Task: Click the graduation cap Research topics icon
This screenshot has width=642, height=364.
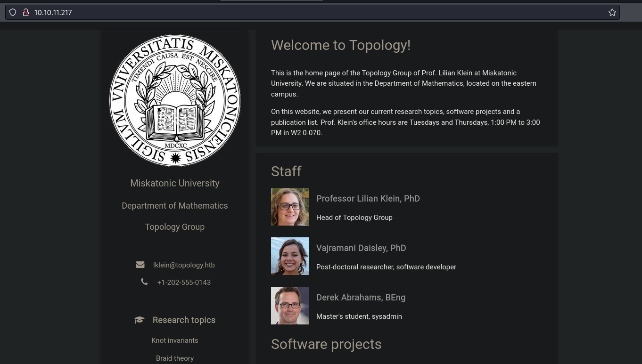Action: pyautogui.click(x=139, y=320)
